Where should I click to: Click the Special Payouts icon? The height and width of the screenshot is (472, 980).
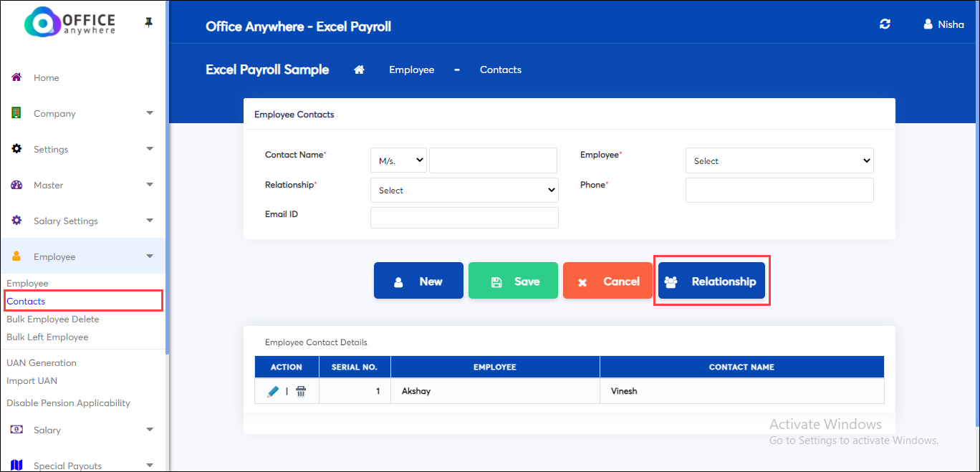(x=16, y=466)
